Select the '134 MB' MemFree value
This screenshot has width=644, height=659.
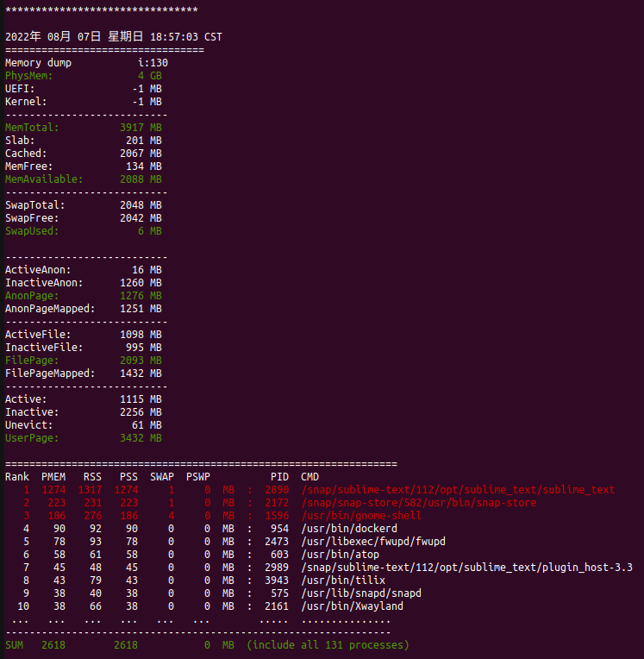click(144, 166)
